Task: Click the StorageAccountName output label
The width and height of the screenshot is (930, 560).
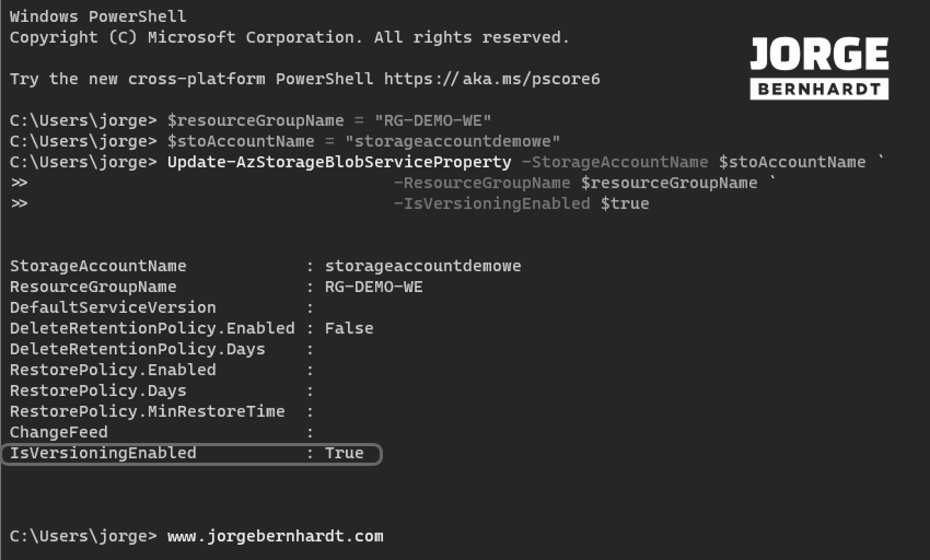Action: tap(98, 266)
